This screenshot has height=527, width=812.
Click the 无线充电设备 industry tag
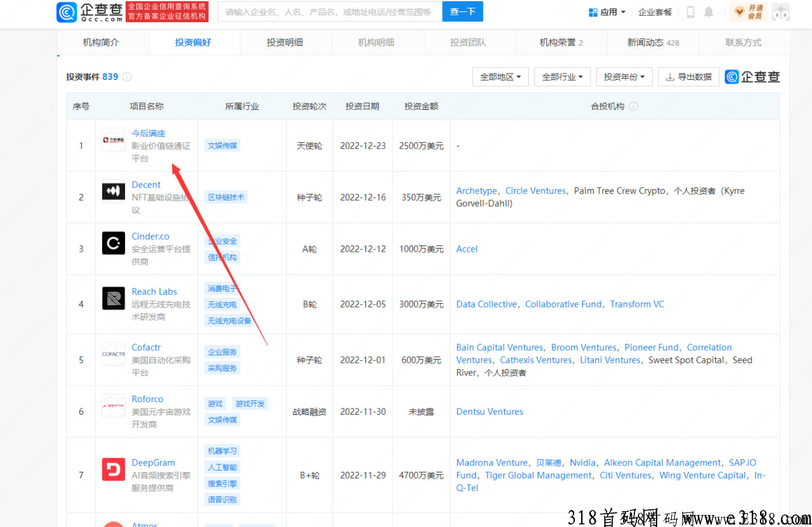230,321
